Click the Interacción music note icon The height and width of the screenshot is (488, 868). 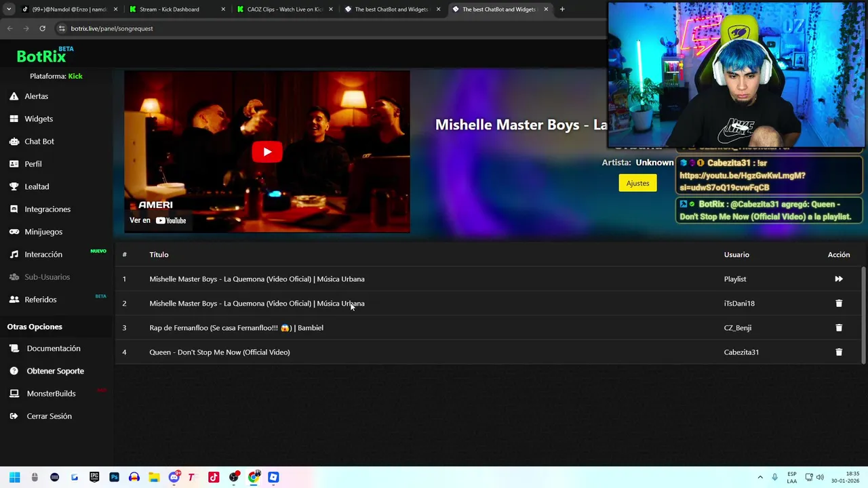click(x=14, y=254)
